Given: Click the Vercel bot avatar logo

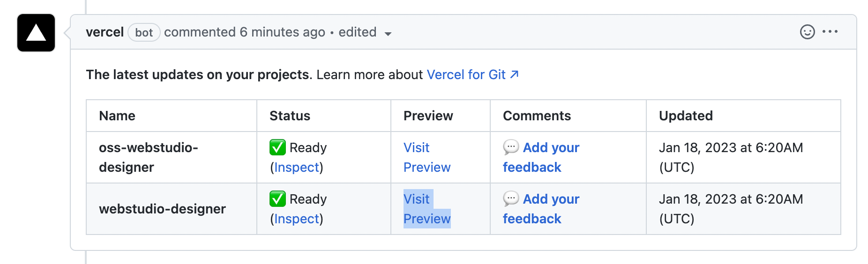Looking at the screenshot, I should click(x=36, y=33).
